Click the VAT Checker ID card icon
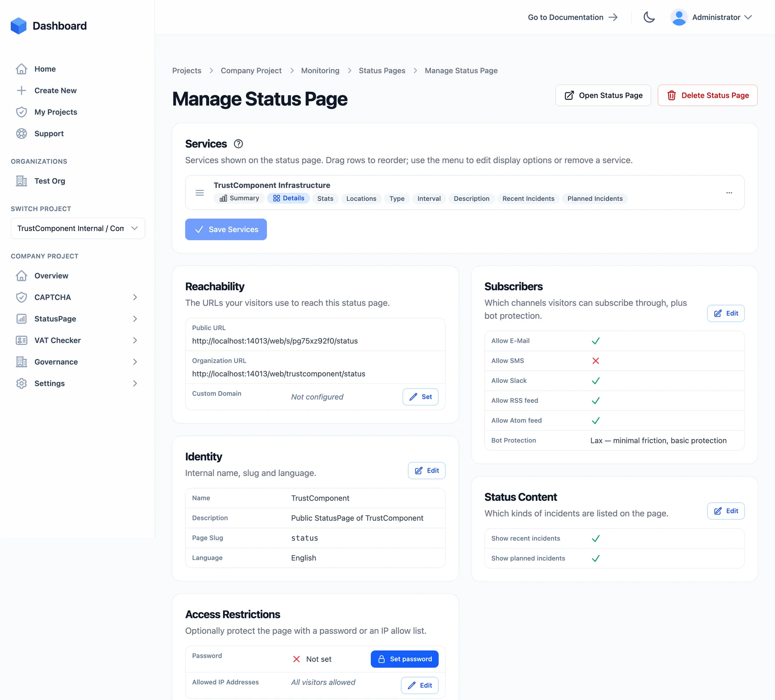 coord(22,340)
